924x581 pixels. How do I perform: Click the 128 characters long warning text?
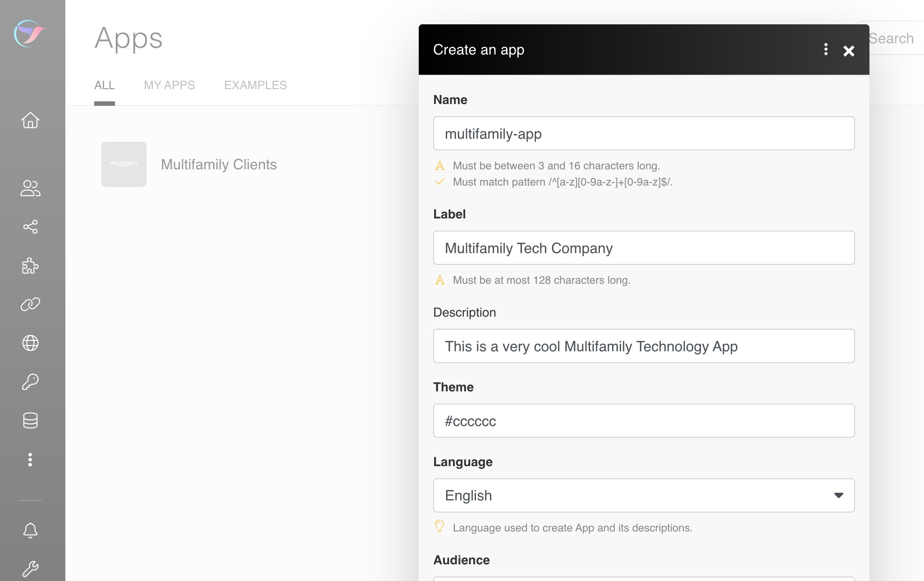click(x=541, y=280)
